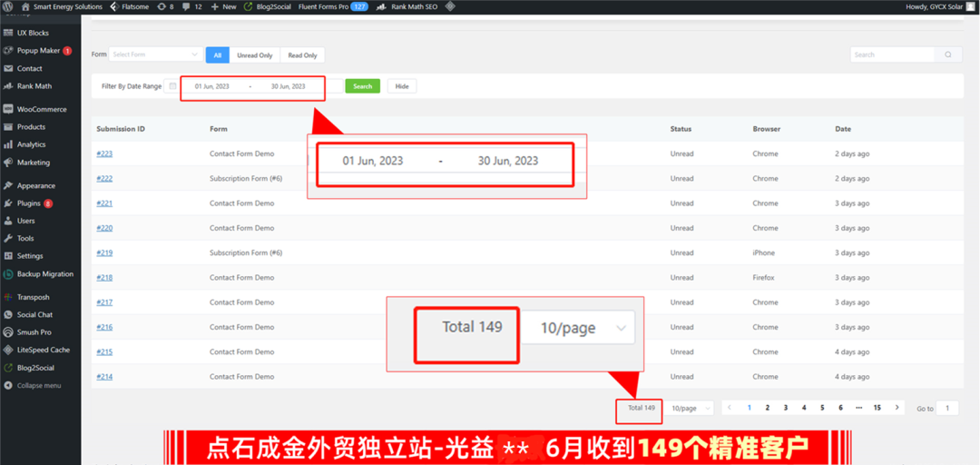
Task: Open submission #218
Action: (x=104, y=277)
